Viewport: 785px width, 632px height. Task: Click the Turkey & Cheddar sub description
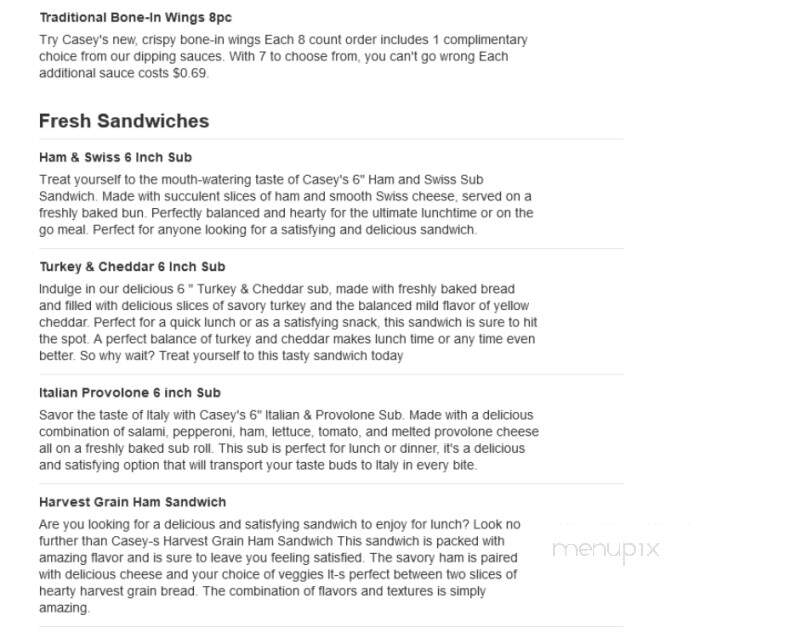288,322
